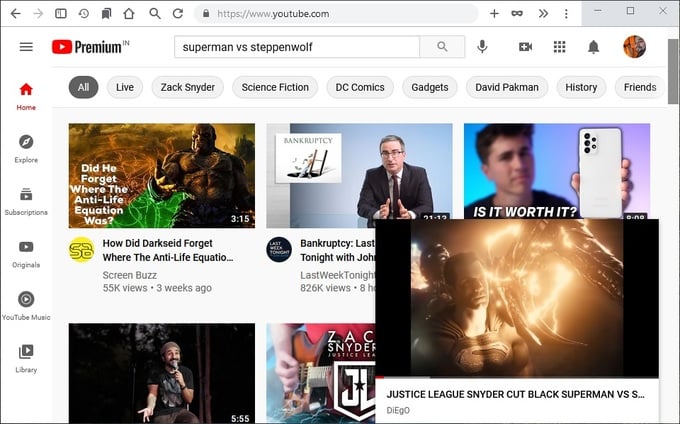Image resolution: width=680 pixels, height=424 pixels.
Task: Open the YouTube apps grid icon
Action: pos(559,47)
